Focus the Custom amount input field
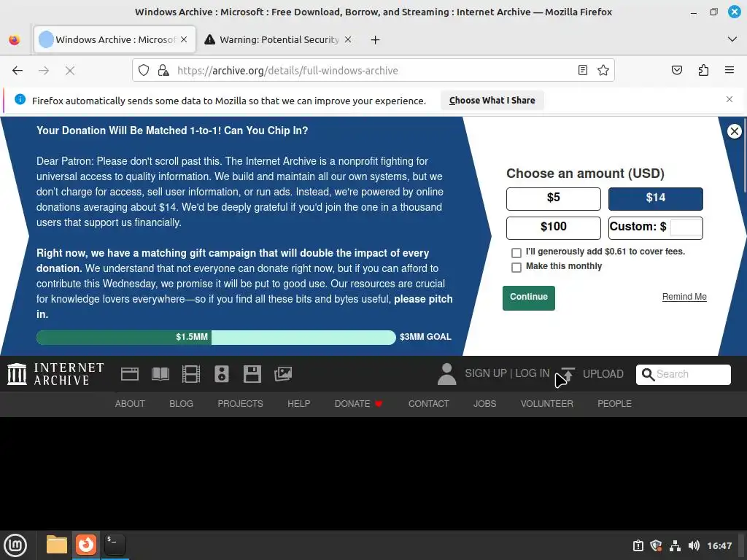 686,227
